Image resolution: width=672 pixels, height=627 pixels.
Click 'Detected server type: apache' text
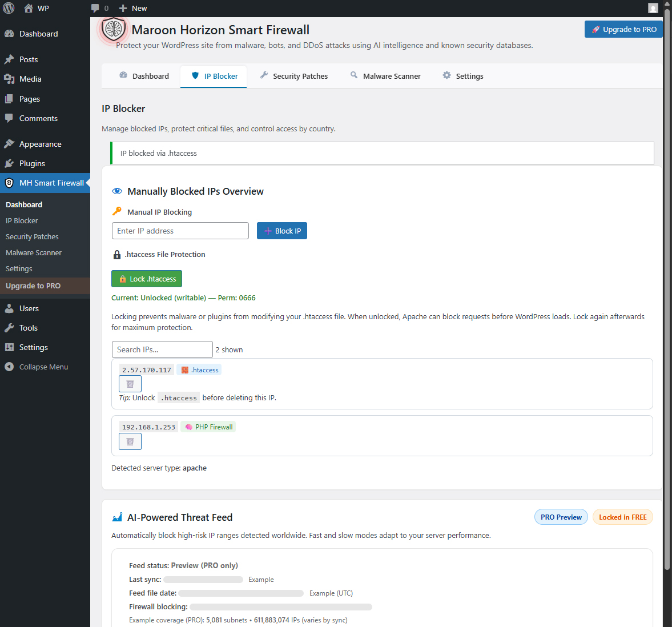coord(159,468)
